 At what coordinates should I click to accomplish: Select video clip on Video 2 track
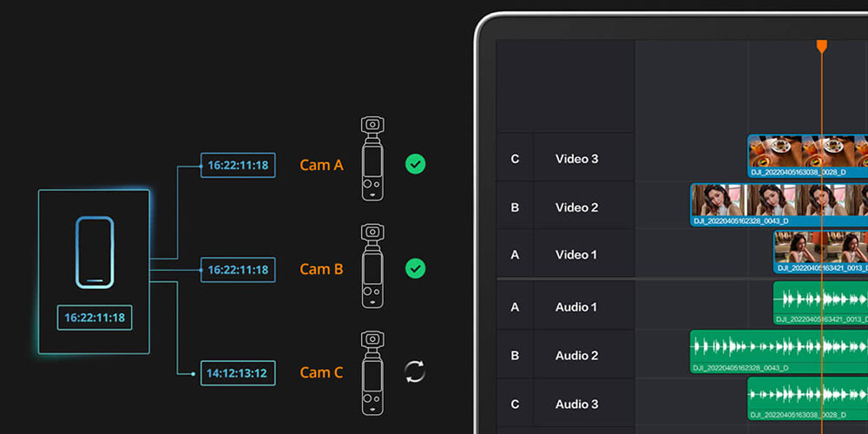pyautogui.click(x=779, y=205)
